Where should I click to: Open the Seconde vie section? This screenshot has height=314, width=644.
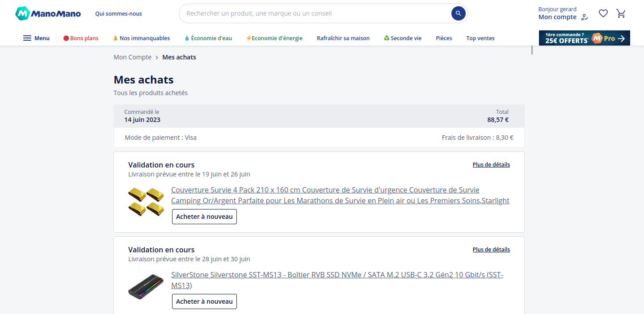(403, 38)
